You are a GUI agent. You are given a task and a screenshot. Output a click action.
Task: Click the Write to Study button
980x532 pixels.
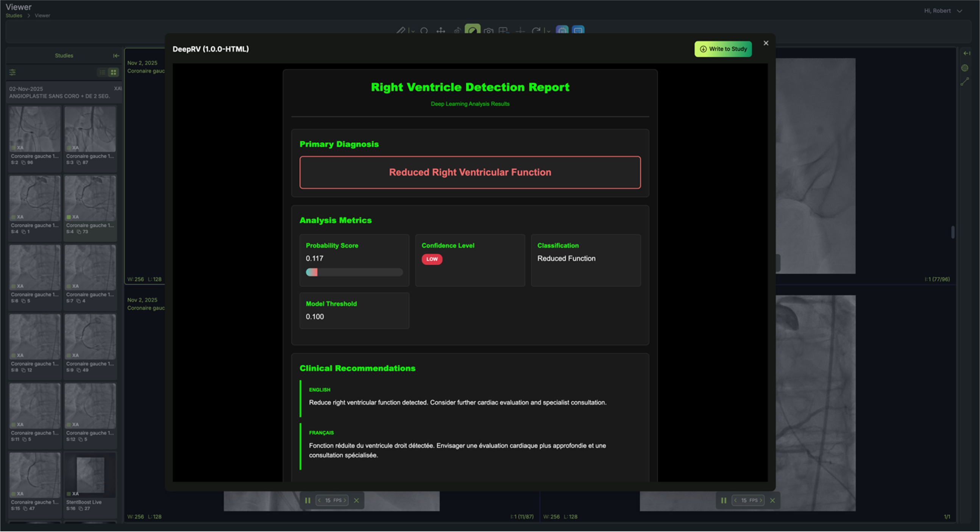tap(723, 49)
